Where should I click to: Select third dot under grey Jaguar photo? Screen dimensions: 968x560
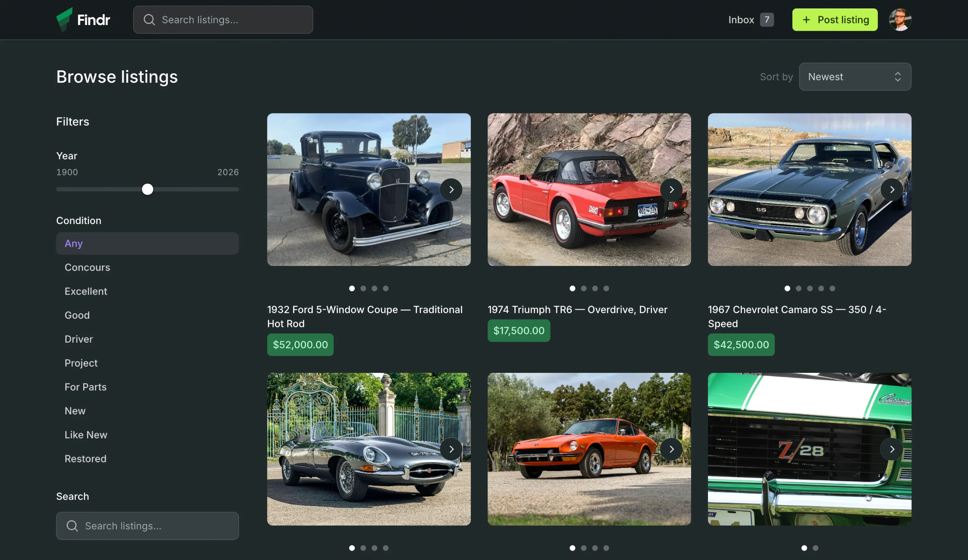click(375, 548)
